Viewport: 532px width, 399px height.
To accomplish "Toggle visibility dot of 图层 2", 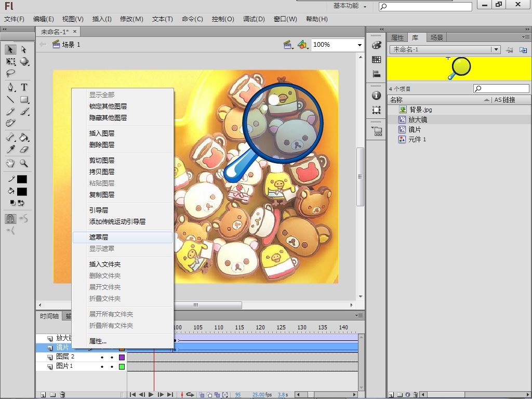I will coord(102,357).
